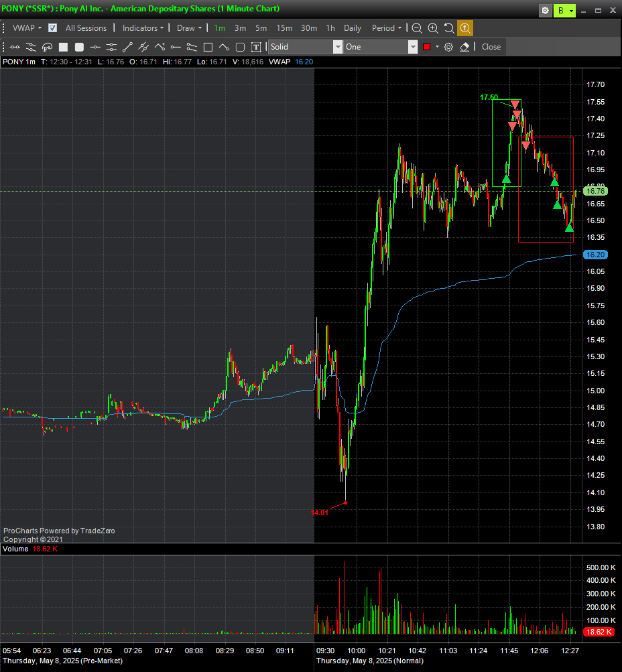Click the red 14.01 low-of-day label
This screenshot has height=672, width=622.
[319, 513]
